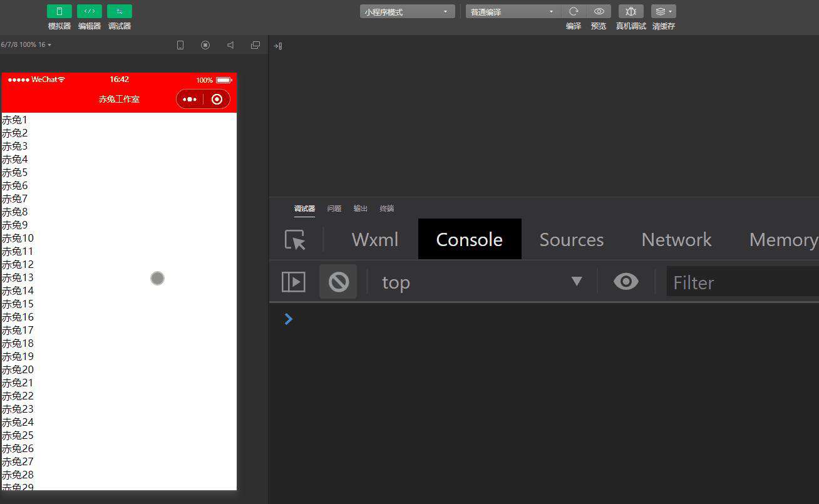This screenshot has height=504, width=819.
Task: Toggle the simulator sound mute icon
Action: pos(230,45)
